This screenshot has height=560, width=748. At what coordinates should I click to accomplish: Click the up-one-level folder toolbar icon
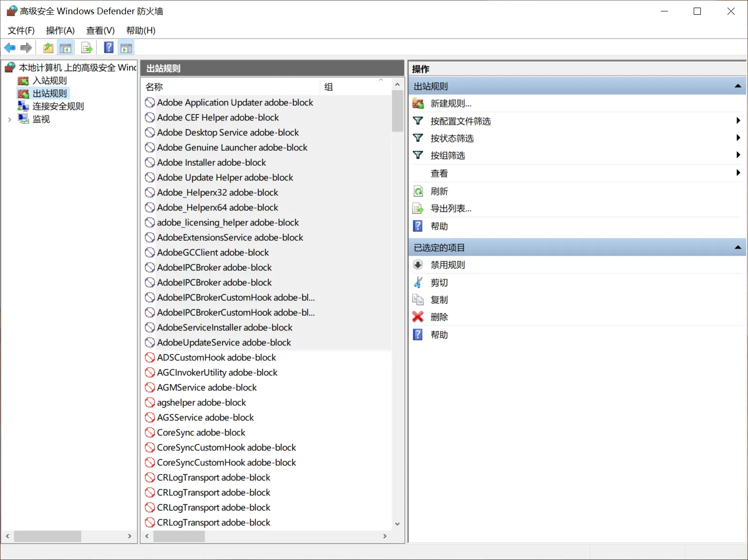coord(48,48)
